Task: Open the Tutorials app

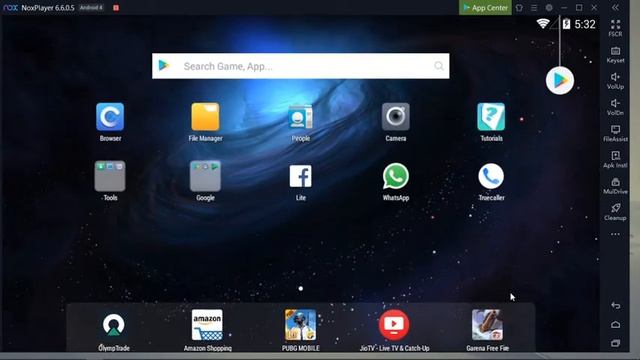Action: click(491, 117)
